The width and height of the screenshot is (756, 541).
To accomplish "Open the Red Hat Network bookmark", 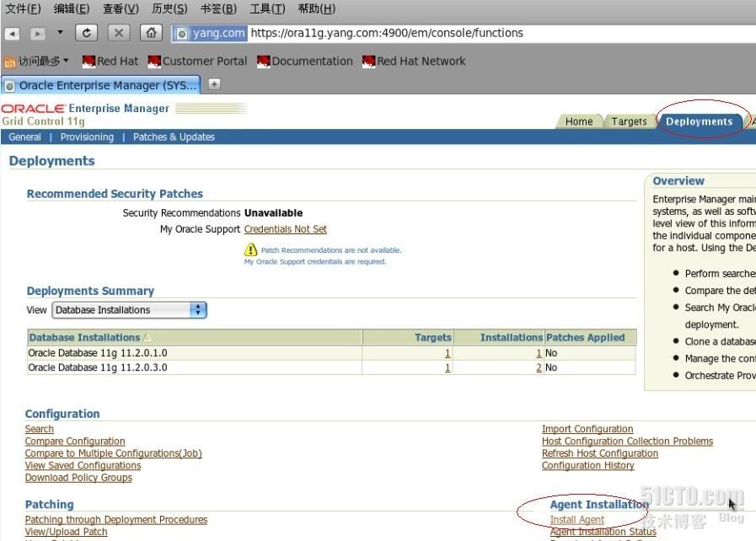I will (414, 62).
